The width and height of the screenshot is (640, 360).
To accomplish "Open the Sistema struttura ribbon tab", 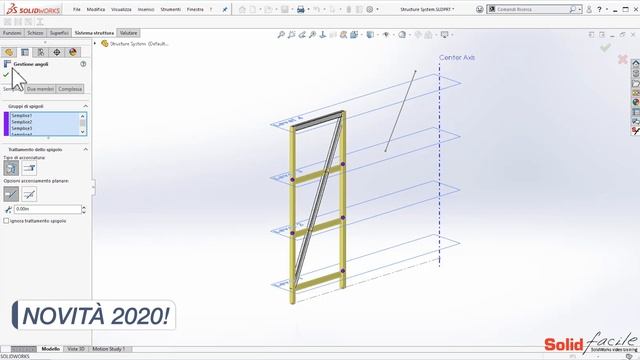I will [x=94, y=33].
